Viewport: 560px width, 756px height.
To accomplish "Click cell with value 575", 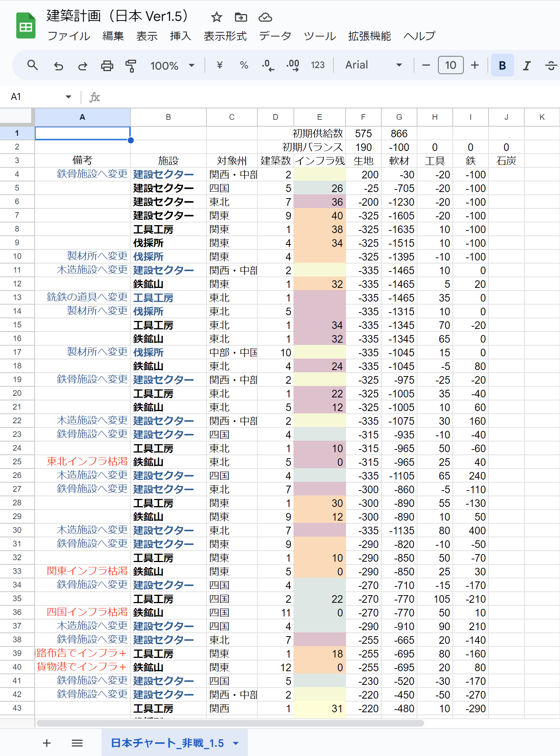I will pyautogui.click(x=363, y=133).
